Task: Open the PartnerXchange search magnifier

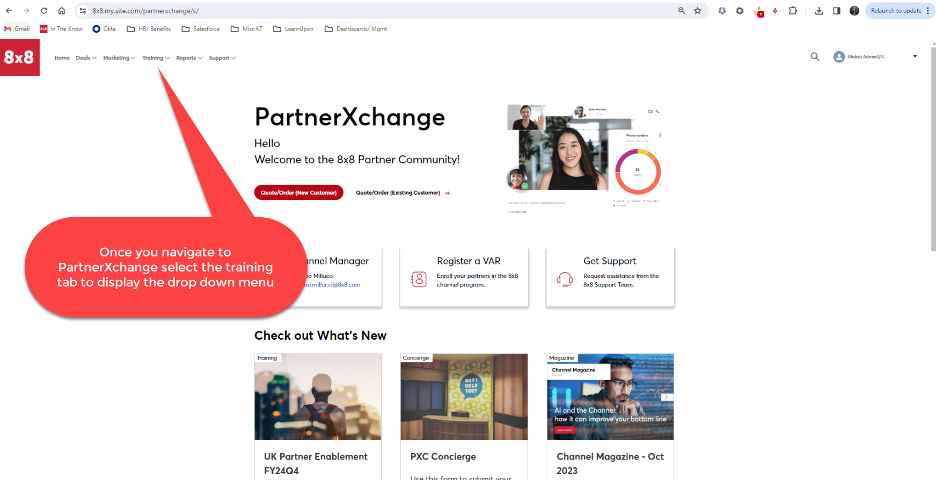Action: click(815, 57)
